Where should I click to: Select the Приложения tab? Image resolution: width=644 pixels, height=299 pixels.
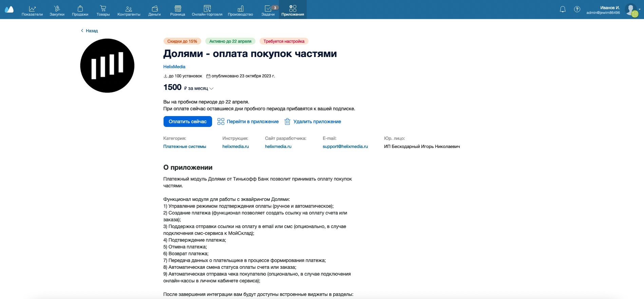(293, 10)
